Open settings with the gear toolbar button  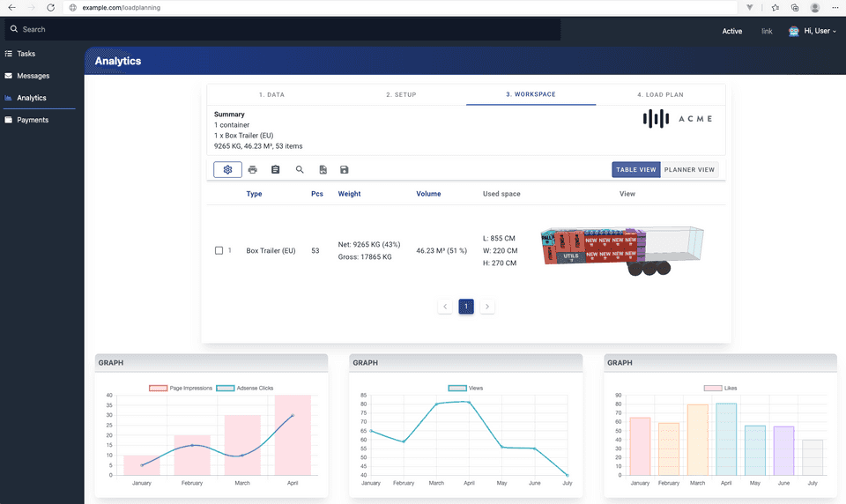pos(227,169)
